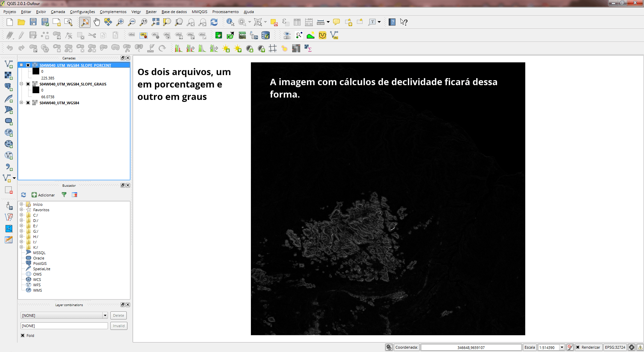The width and height of the screenshot is (644, 352).
Task: Toggle current CRS status icon
Action: (x=632, y=347)
